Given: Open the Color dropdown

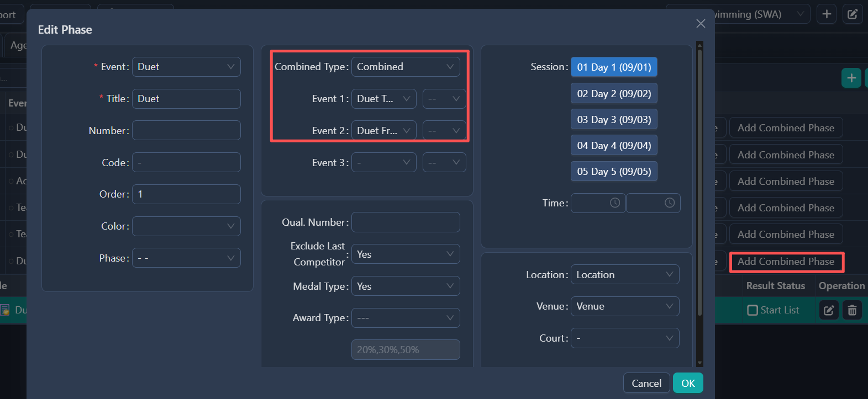Looking at the screenshot, I should coord(186,226).
